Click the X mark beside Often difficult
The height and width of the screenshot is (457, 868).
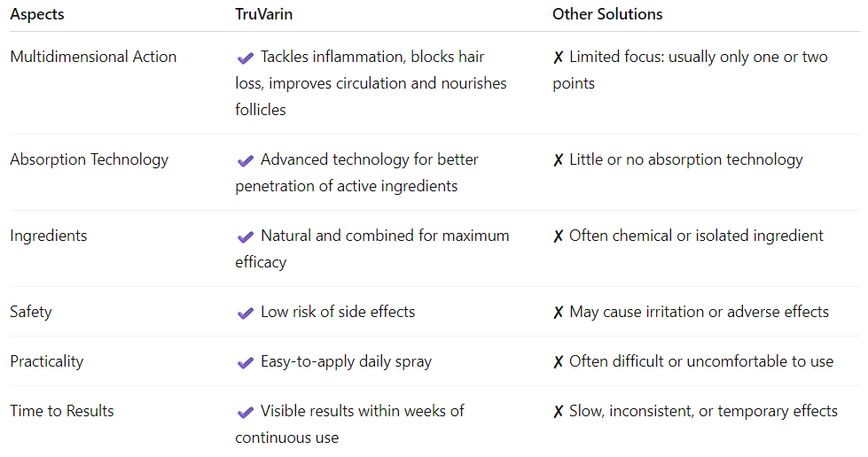[x=559, y=362]
